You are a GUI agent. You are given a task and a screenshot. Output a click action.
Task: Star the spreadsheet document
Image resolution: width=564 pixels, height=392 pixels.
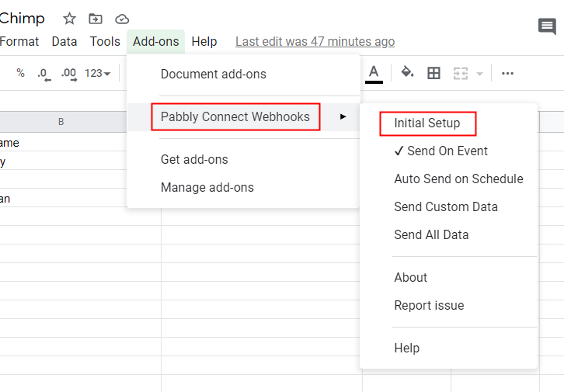coord(70,19)
